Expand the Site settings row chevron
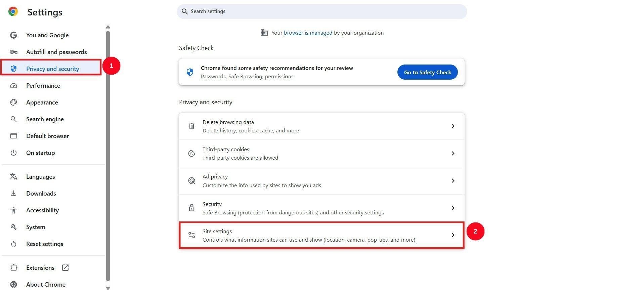 453,235
